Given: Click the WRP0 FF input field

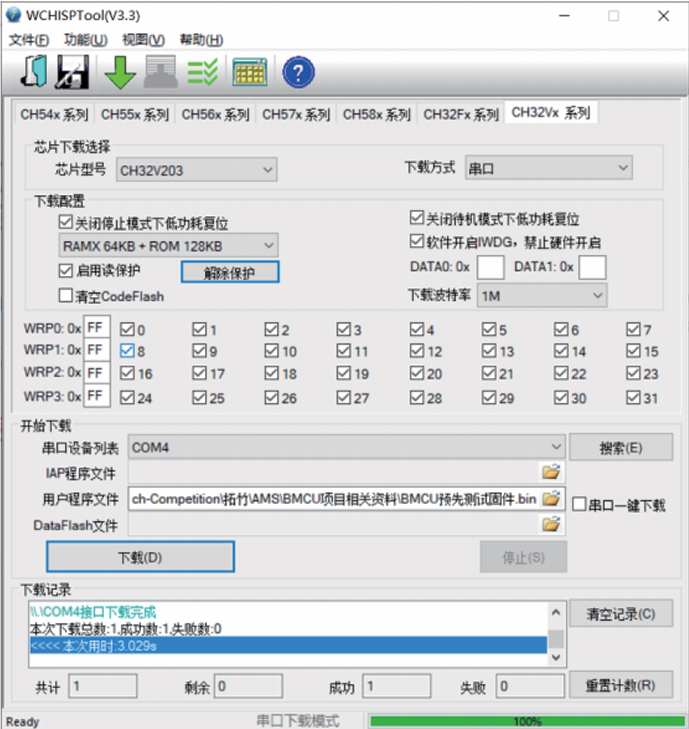Looking at the screenshot, I should point(97,327).
